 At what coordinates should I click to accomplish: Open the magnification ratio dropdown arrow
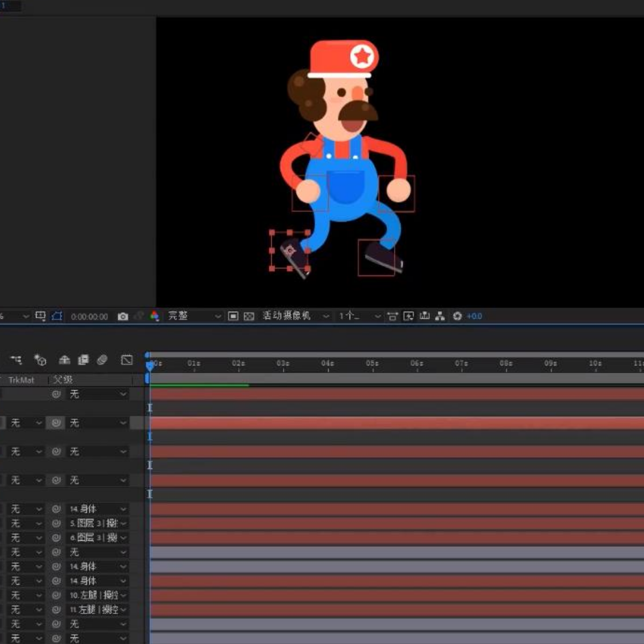[26, 316]
